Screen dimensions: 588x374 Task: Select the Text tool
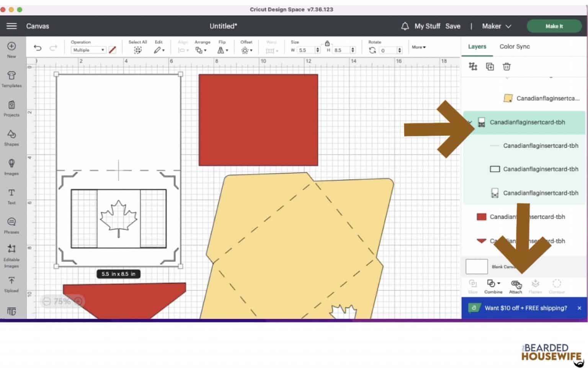(x=11, y=196)
